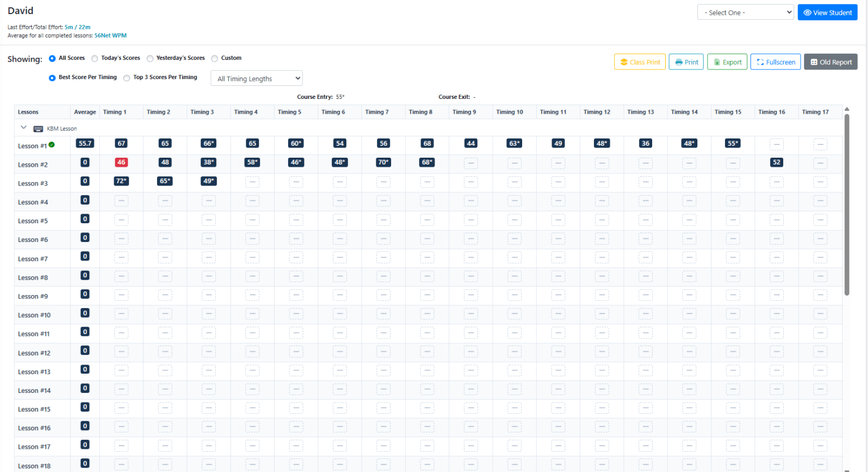This screenshot has width=868, height=472.
Task: Click the 5m / 22m effort link
Action: 77,27
